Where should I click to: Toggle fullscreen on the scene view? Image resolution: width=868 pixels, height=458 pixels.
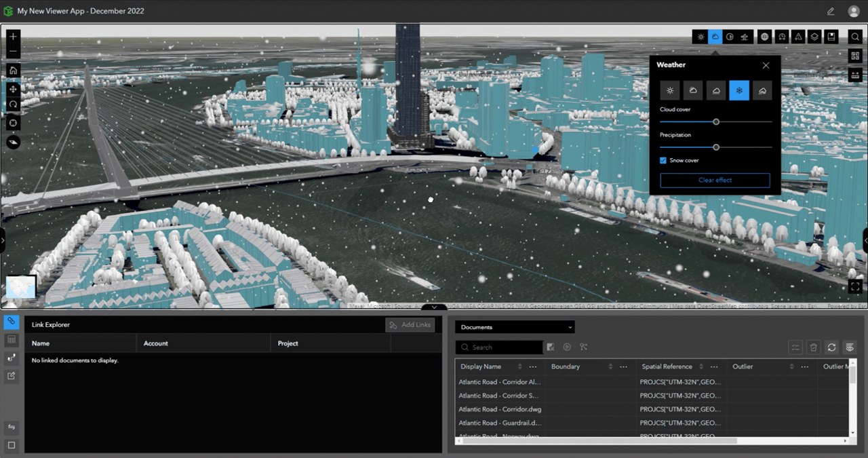click(856, 286)
